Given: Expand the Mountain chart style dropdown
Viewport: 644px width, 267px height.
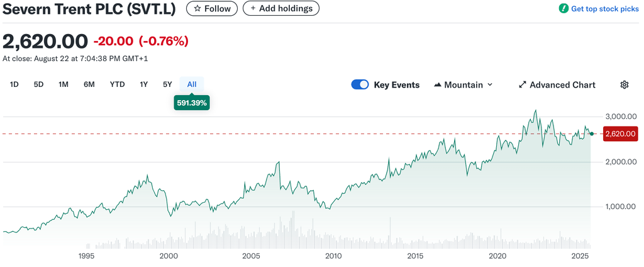Looking at the screenshot, I should point(490,85).
